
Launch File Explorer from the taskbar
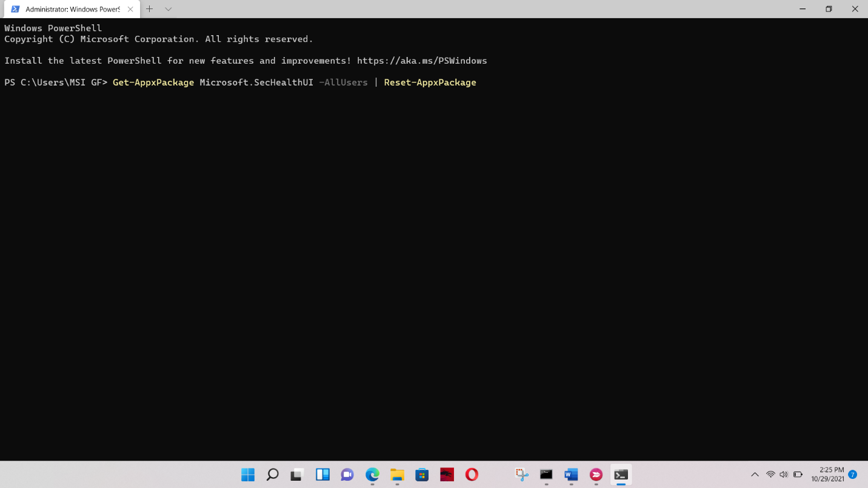click(396, 475)
